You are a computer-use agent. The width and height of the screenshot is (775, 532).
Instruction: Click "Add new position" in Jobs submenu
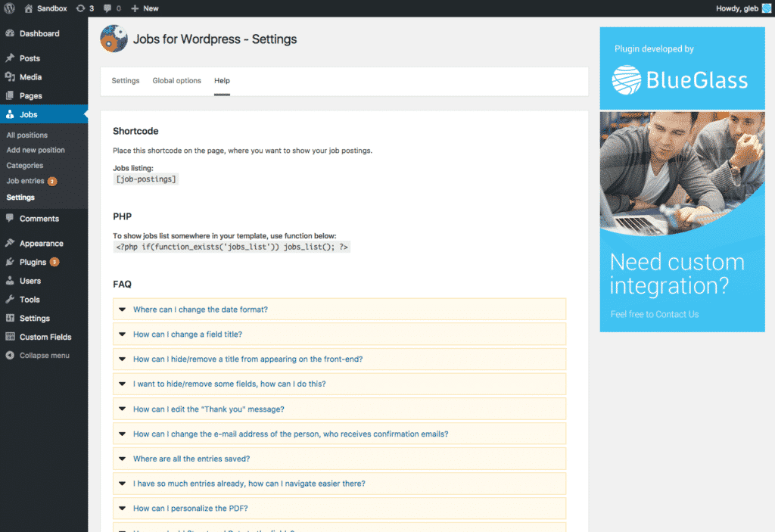point(36,150)
